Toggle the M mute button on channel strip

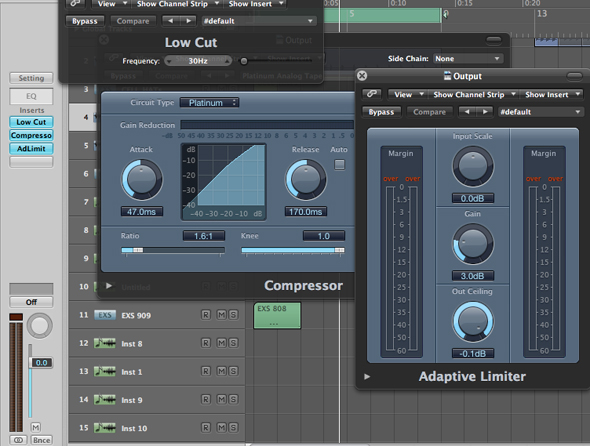pyautogui.click(x=36, y=427)
